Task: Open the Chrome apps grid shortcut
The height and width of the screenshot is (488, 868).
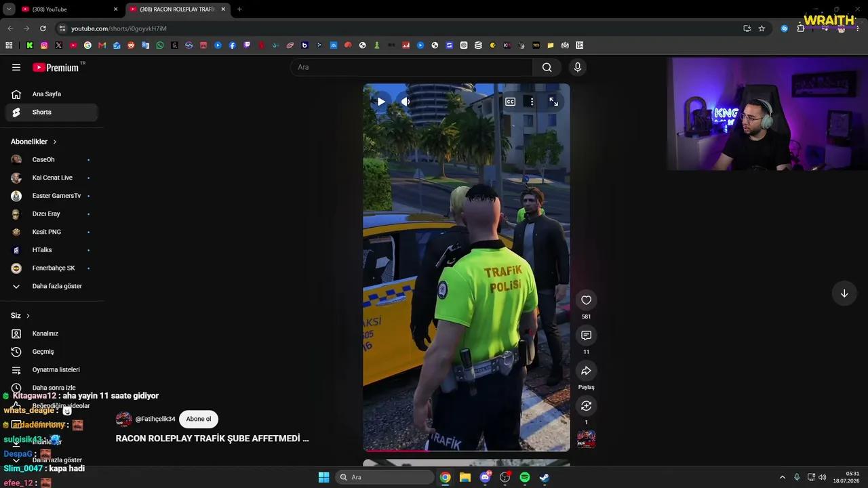Action: click(9, 45)
